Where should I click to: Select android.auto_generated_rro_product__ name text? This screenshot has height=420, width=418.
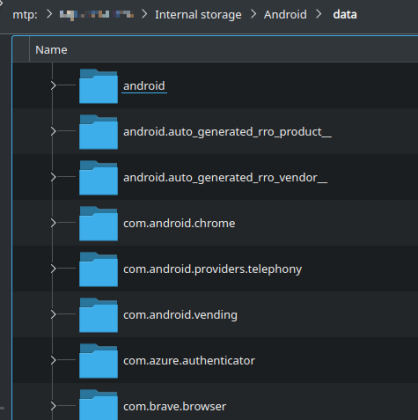(227, 132)
